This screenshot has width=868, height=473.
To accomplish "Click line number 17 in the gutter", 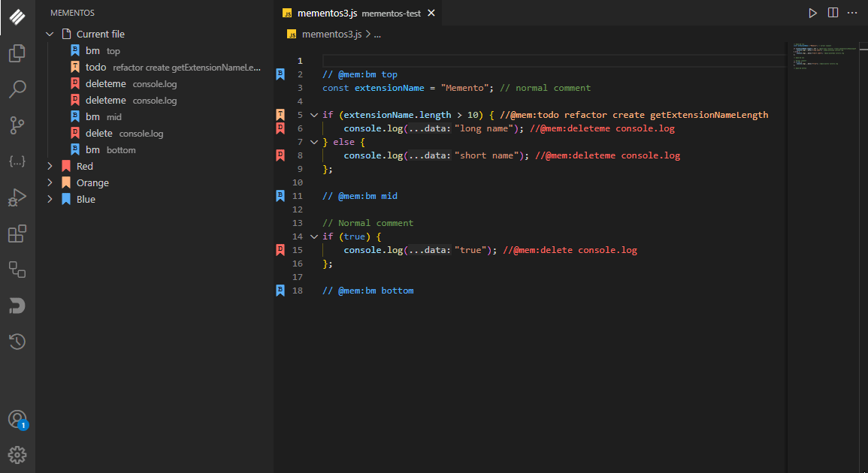I will (x=298, y=277).
